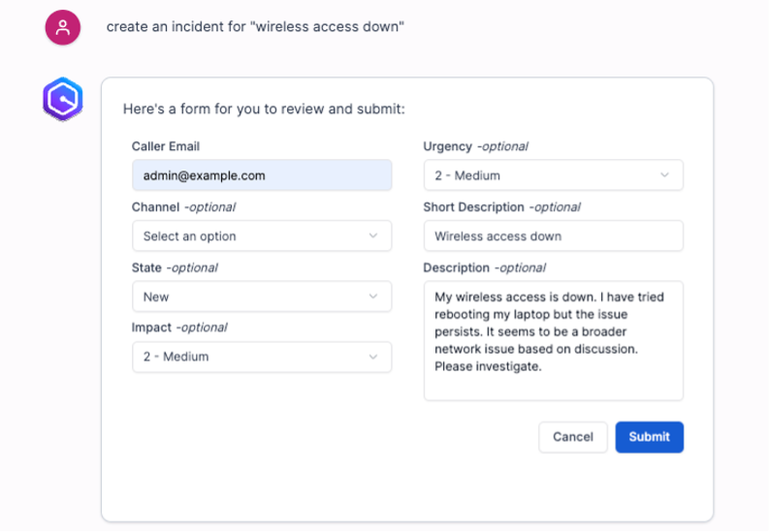Open the Urgency dropdown
769x532 pixels.
tap(553, 175)
